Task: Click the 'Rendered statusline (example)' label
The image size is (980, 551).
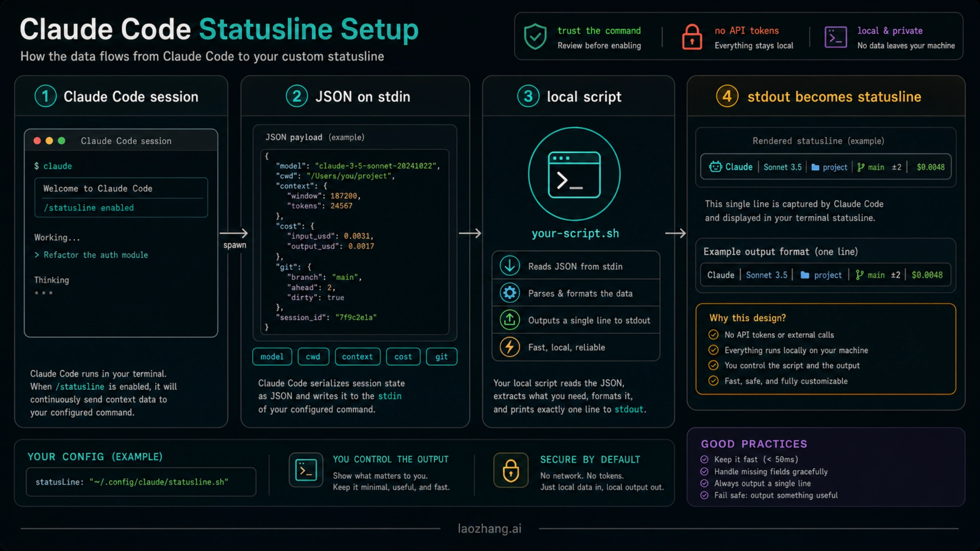Action: [x=818, y=141]
